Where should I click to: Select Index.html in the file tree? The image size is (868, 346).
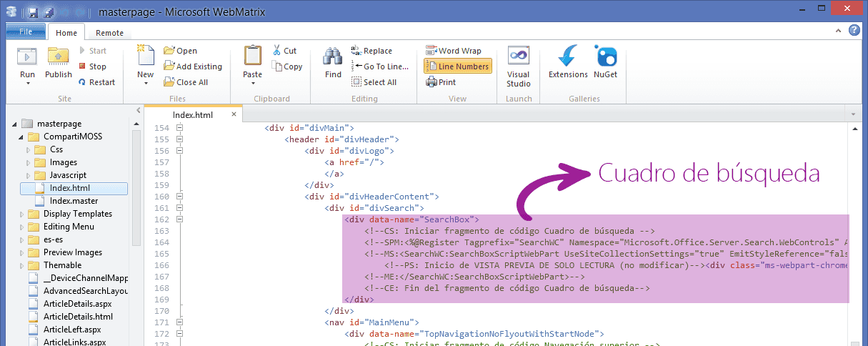[x=74, y=188]
